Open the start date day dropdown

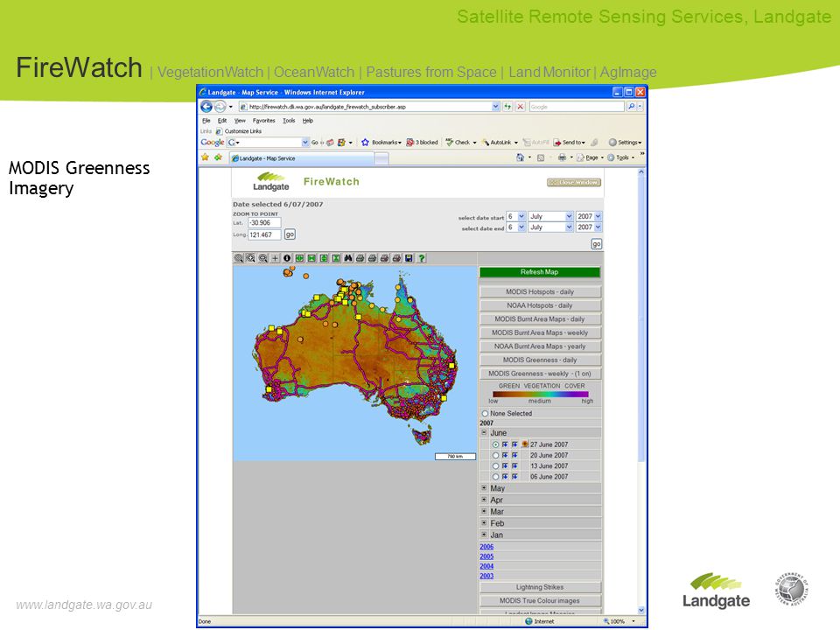pos(516,216)
